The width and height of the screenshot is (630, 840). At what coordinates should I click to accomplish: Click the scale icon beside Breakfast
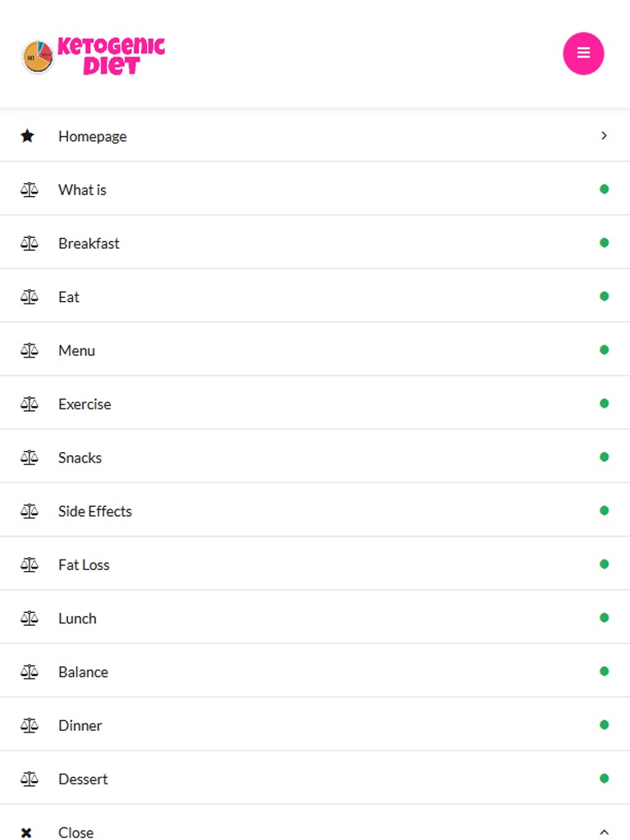(x=30, y=244)
